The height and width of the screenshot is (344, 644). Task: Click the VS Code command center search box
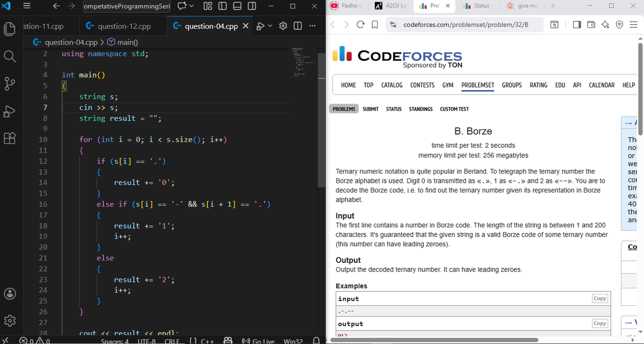127,6
